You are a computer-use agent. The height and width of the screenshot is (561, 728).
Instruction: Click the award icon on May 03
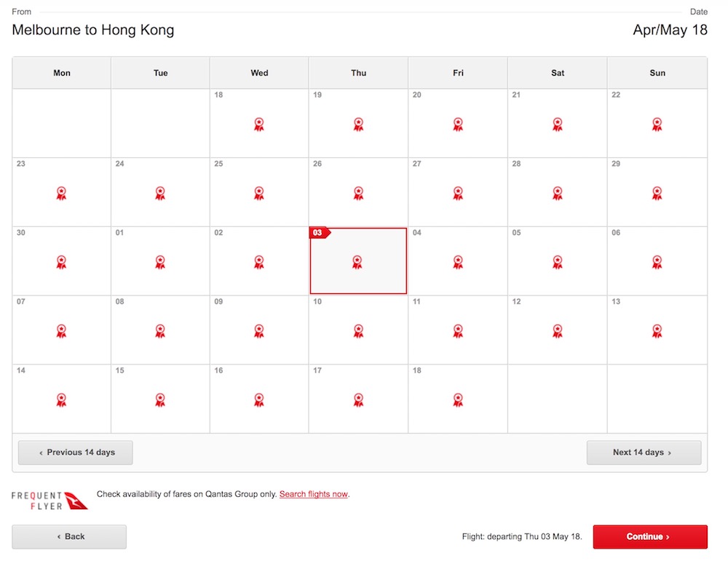pyautogui.click(x=357, y=262)
